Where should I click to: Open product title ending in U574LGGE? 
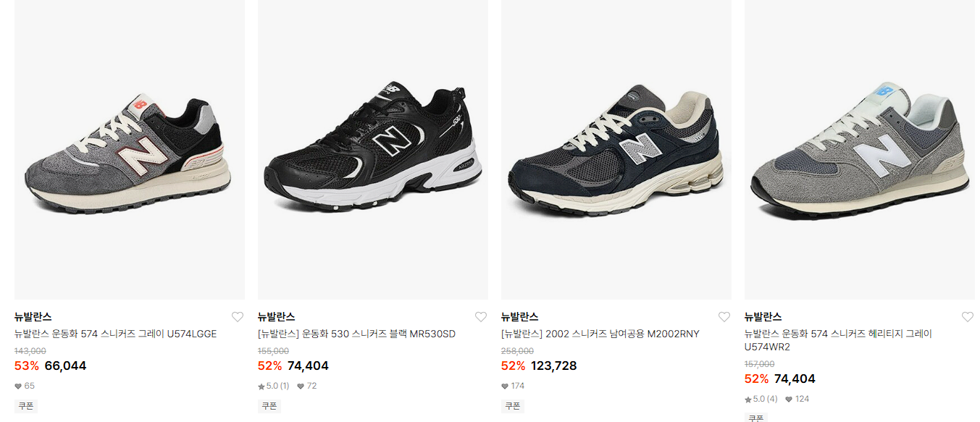(116, 334)
